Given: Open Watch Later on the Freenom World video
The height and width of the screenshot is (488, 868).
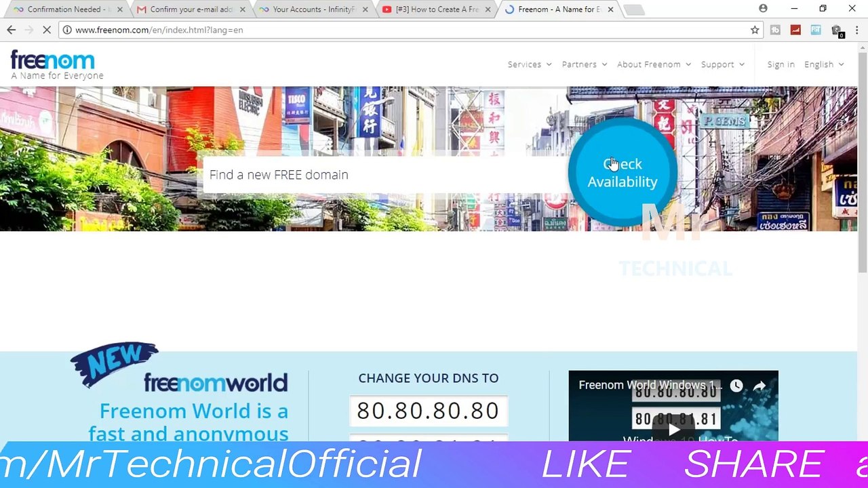Looking at the screenshot, I should 736,386.
